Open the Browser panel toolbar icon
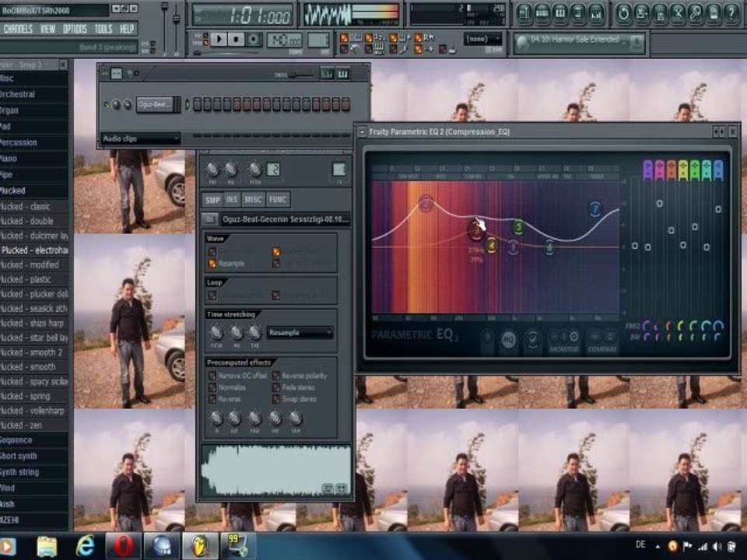Screen dimensions: 747x560 point(578,13)
